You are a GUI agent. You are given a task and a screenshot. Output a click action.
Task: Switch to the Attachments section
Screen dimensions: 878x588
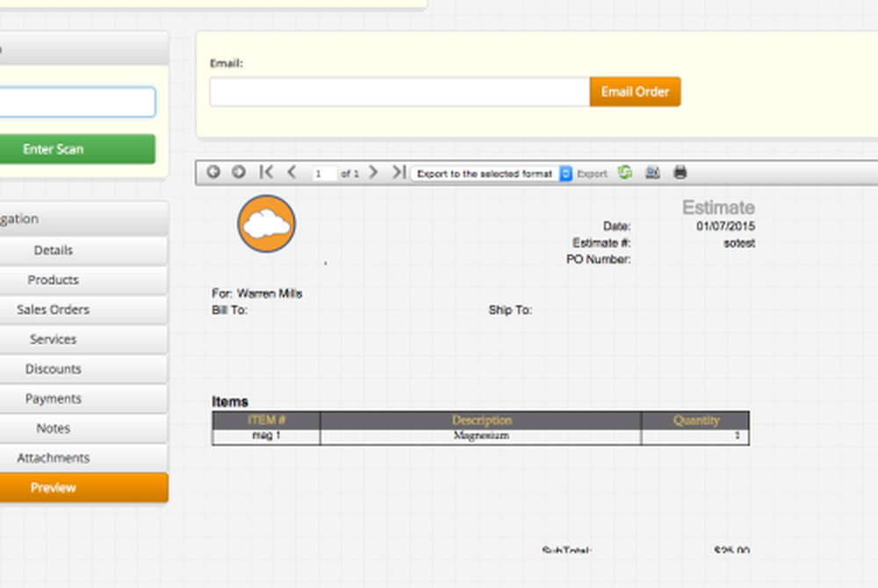(53, 457)
